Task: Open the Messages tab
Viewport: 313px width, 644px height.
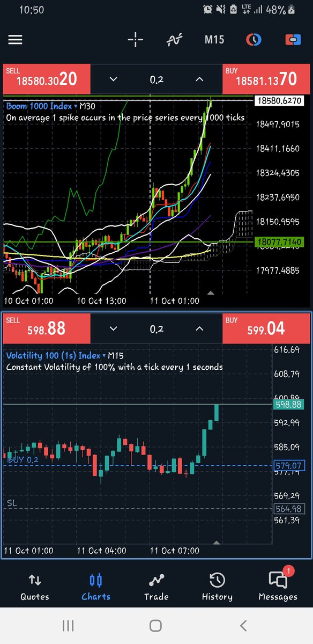Action: [278, 586]
